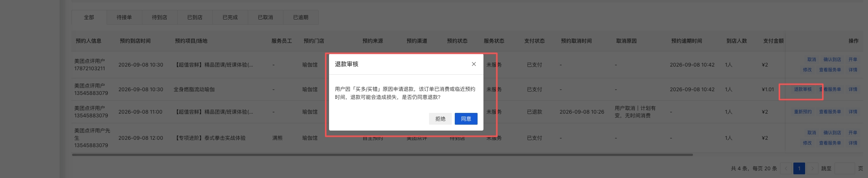Open 详情 in the 17872103211 row
The width and height of the screenshot is (868, 178).
tap(853, 70)
